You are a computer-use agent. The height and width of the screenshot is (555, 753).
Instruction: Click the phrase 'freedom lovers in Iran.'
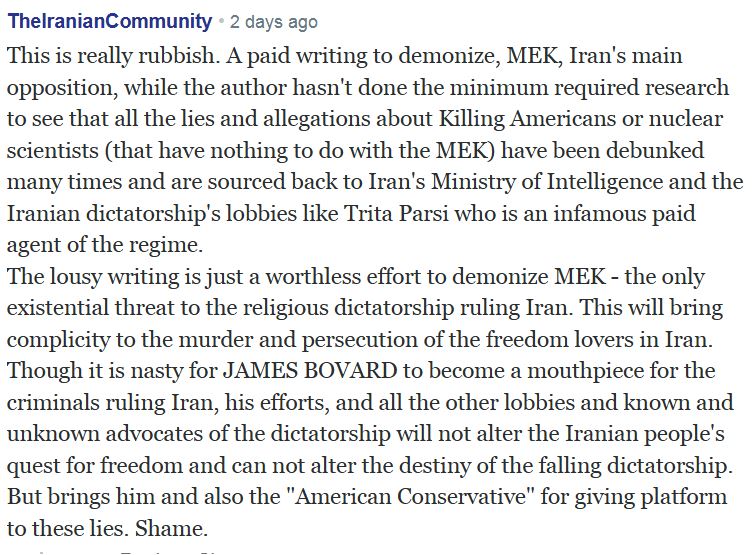click(599, 339)
